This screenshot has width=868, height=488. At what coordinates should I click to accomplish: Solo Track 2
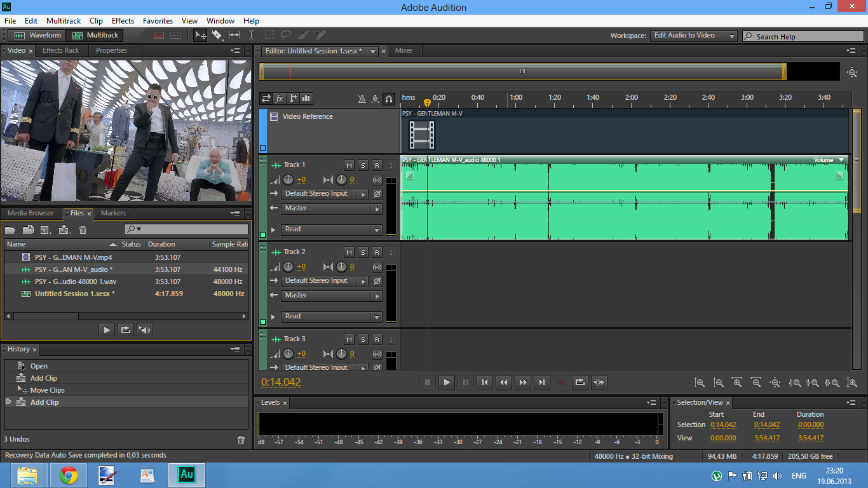[x=363, y=252]
